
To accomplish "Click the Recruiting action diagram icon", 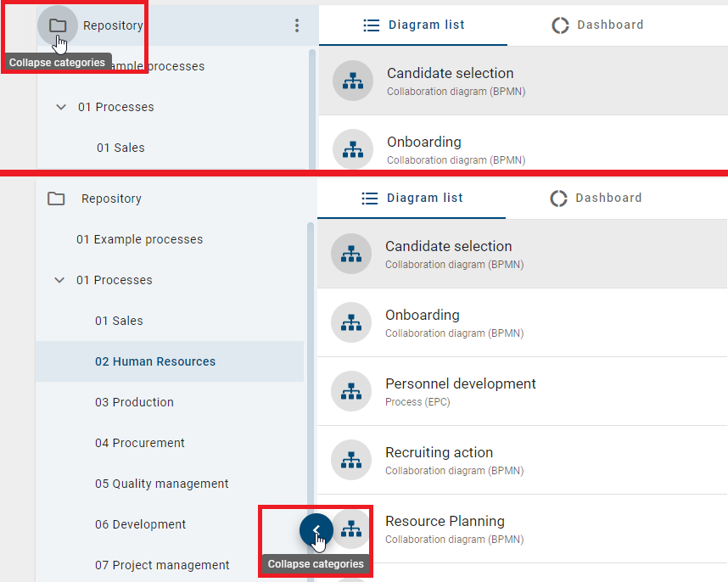I will (x=351, y=460).
